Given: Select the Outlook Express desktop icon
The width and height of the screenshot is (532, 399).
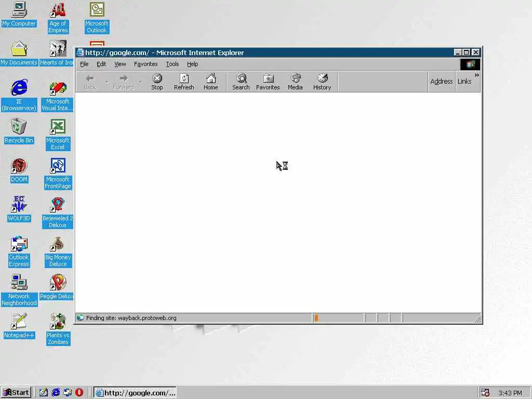Looking at the screenshot, I should tap(19, 251).
